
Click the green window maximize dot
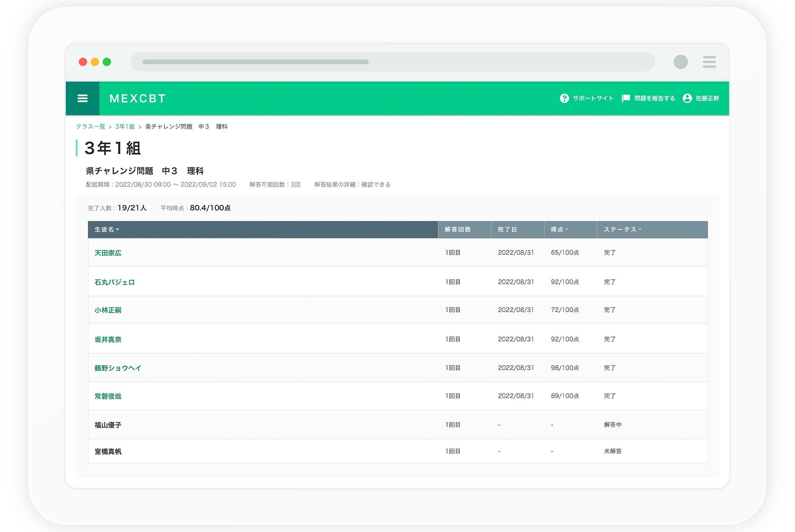[107, 62]
